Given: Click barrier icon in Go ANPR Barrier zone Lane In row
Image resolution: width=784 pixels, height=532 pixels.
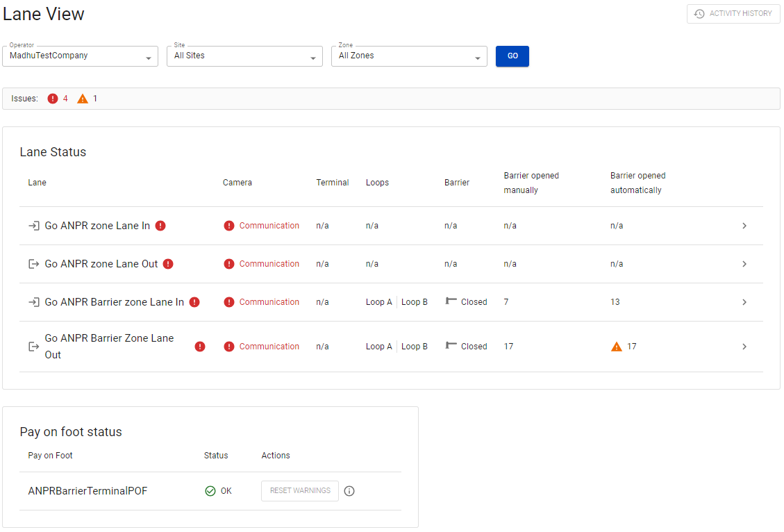Looking at the screenshot, I should 451,301.
